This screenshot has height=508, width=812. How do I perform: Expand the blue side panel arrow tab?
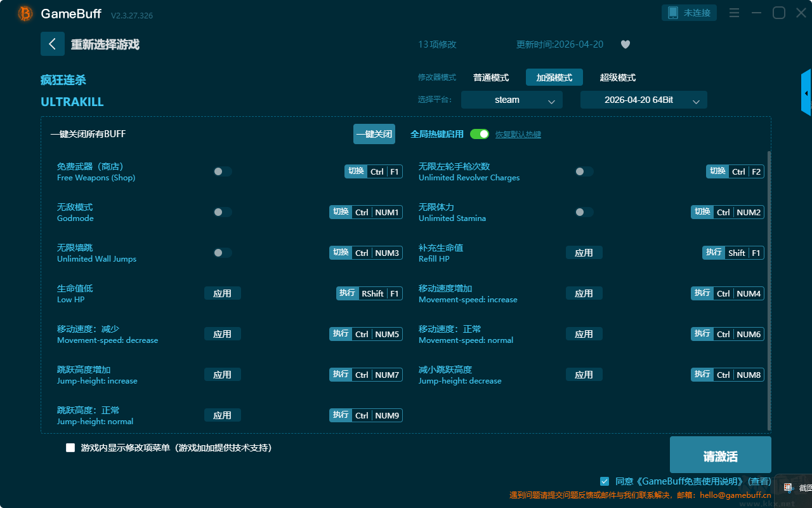(806, 93)
